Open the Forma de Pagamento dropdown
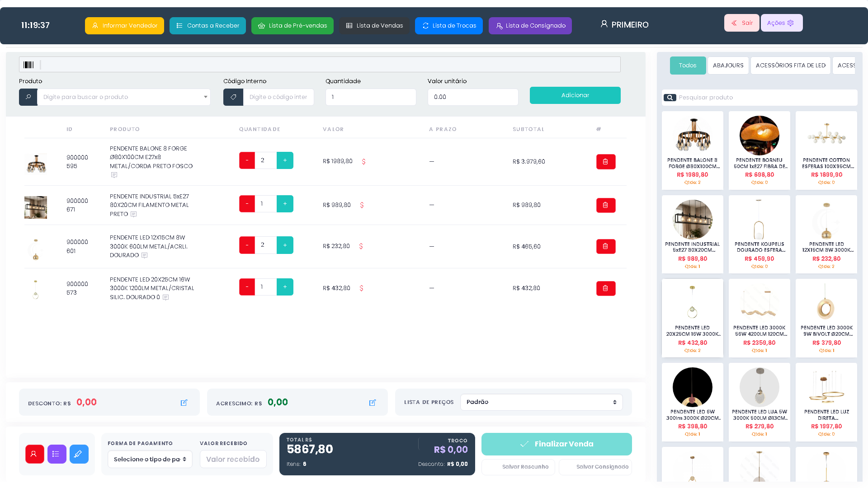Viewport: 868px width, 488px height. [150, 459]
